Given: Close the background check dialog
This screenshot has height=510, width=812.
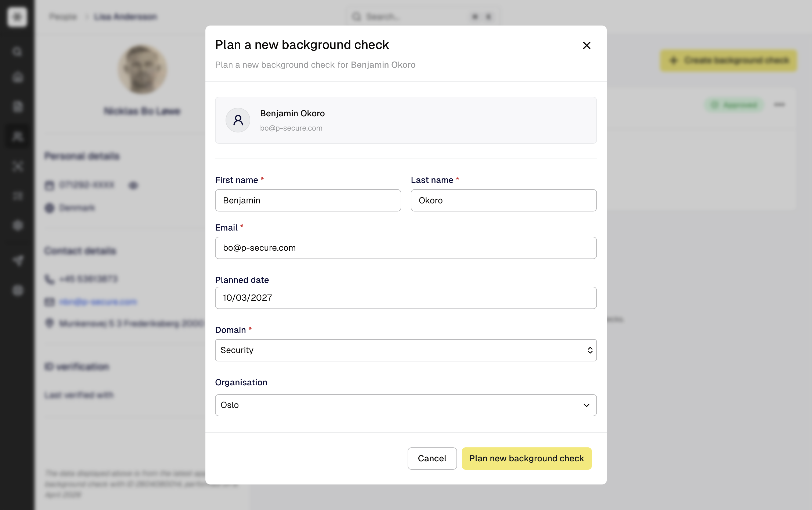Looking at the screenshot, I should 586,45.
